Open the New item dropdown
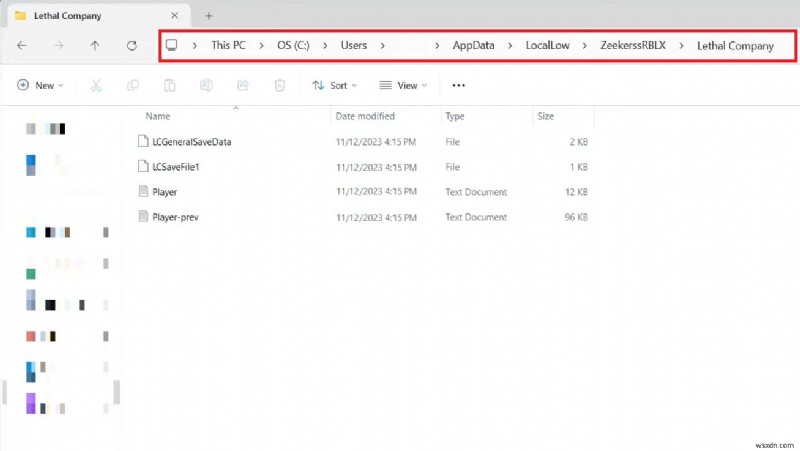This screenshot has width=800, height=451. click(40, 85)
